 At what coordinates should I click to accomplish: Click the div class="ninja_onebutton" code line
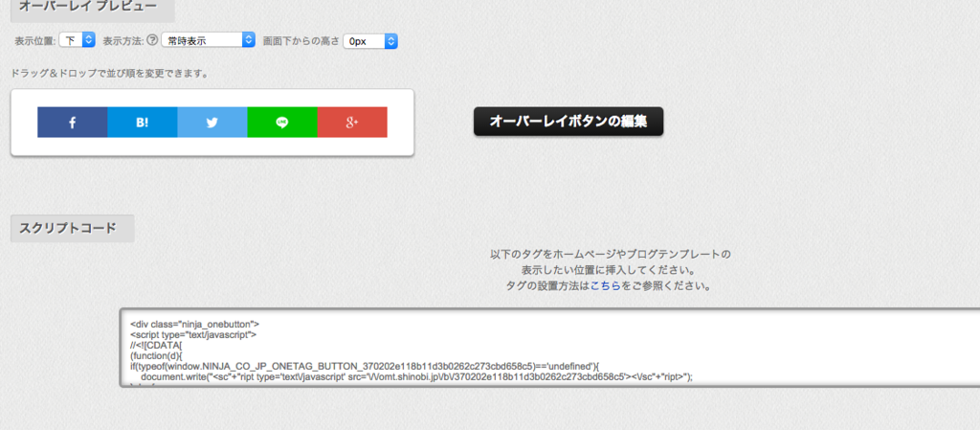pyautogui.click(x=195, y=325)
